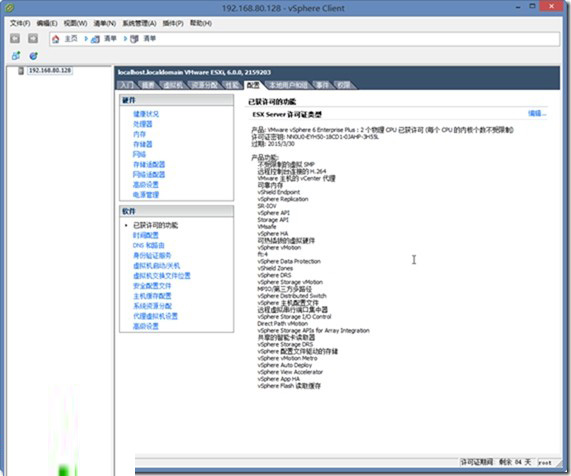Click vSphere HA in the feature list
This screenshot has height=476, width=571.
pos(273,234)
